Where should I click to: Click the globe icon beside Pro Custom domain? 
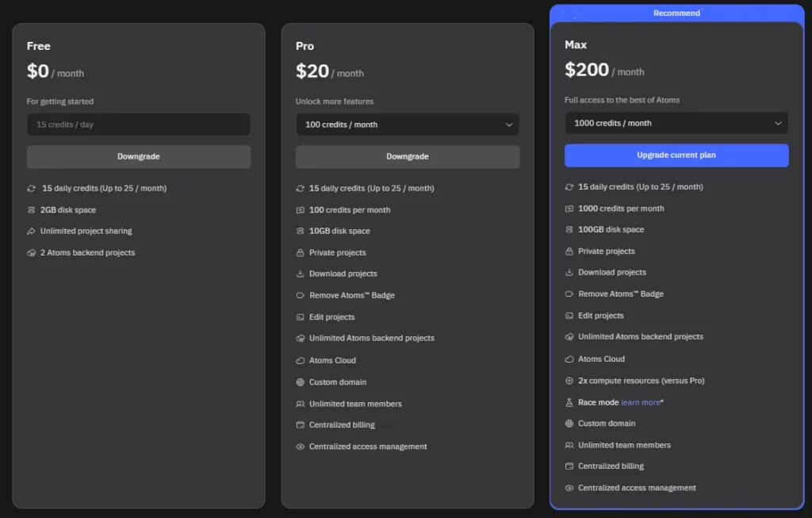point(300,382)
